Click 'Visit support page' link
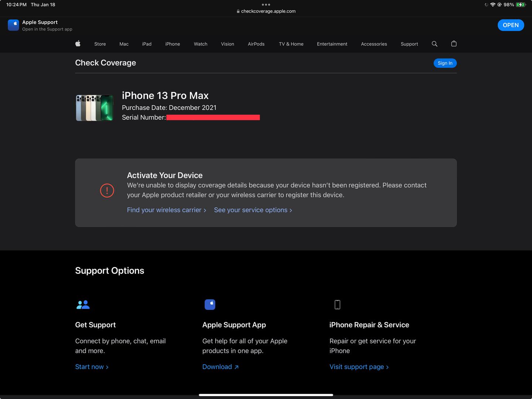 (359, 367)
